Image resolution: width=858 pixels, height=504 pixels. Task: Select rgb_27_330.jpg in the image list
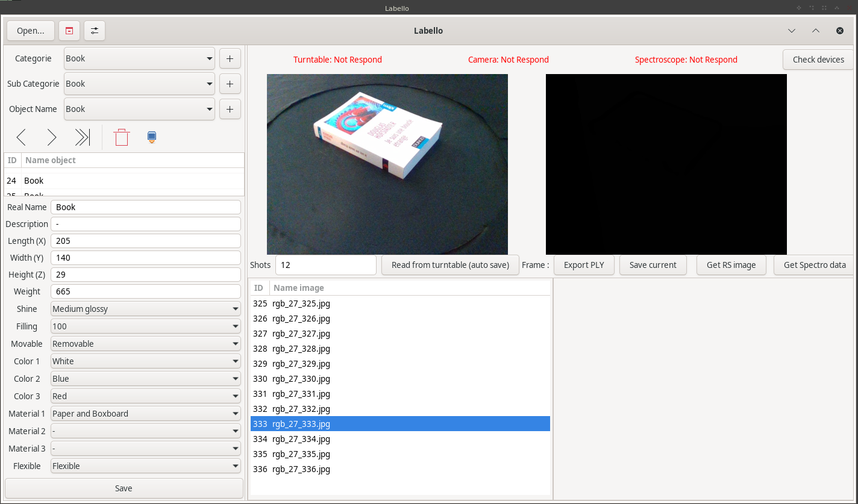click(x=301, y=379)
